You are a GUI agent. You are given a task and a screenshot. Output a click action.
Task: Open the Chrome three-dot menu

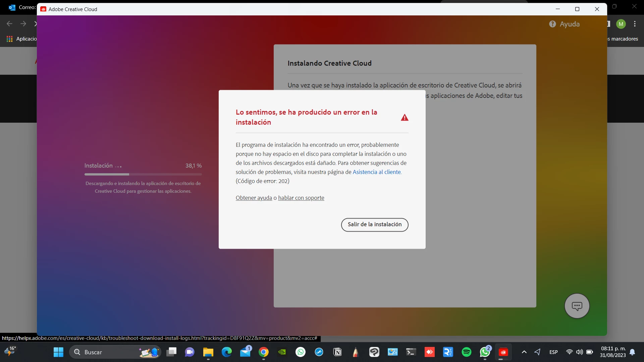pyautogui.click(x=635, y=24)
